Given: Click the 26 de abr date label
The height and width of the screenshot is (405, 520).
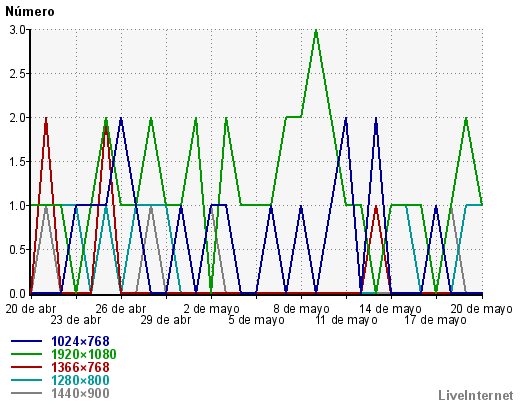Looking at the screenshot, I should coord(121,309).
